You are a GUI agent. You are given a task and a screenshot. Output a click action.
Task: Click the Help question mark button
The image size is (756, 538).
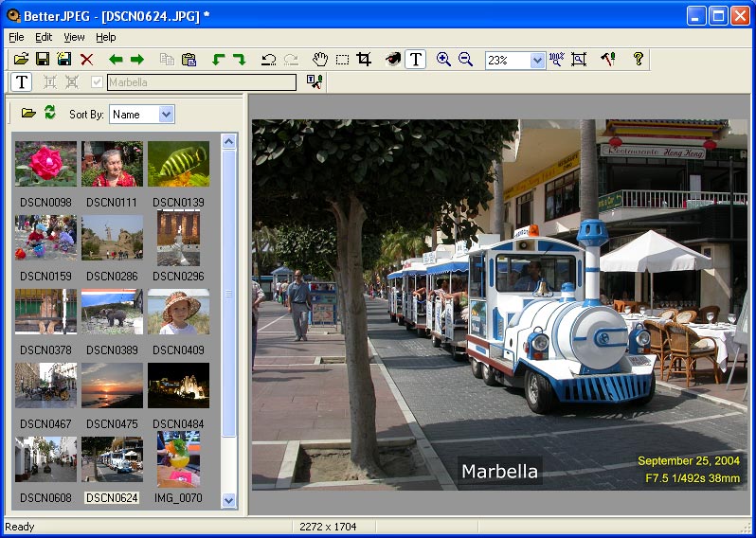click(639, 60)
